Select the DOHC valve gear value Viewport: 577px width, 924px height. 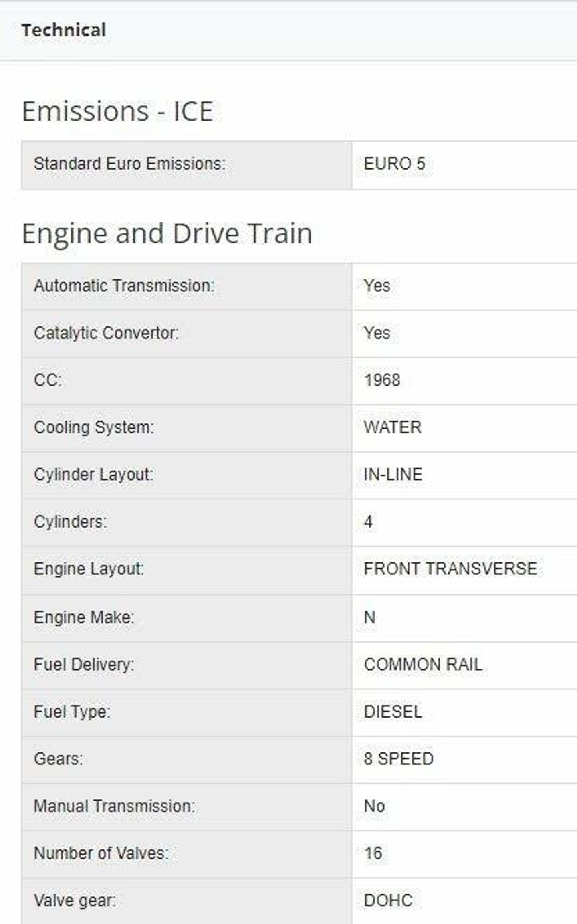coord(388,901)
